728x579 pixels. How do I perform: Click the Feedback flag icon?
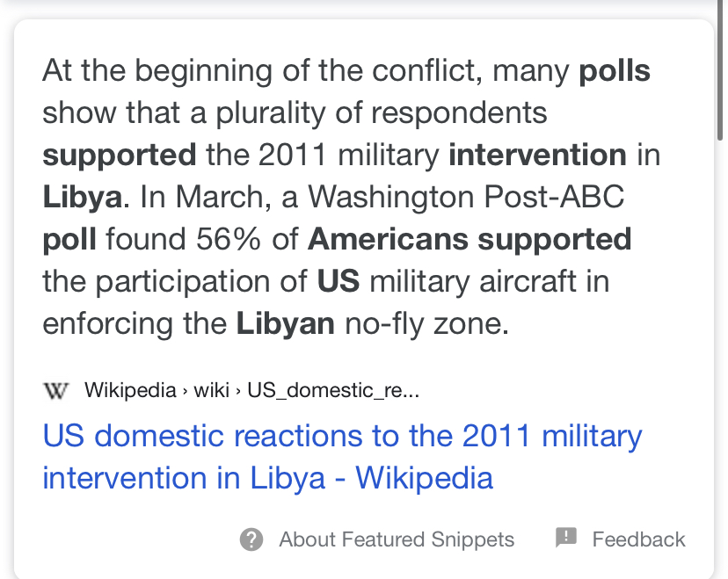pyautogui.click(x=566, y=538)
